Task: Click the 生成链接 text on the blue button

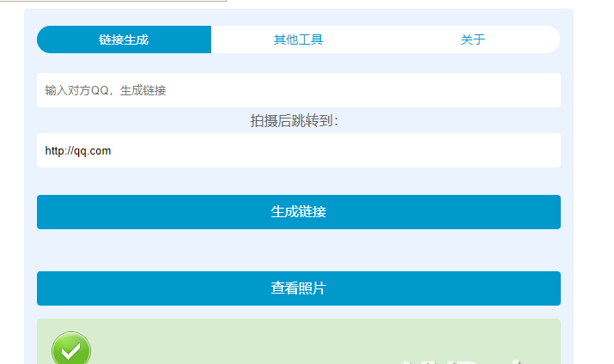Action: (298, 212)
